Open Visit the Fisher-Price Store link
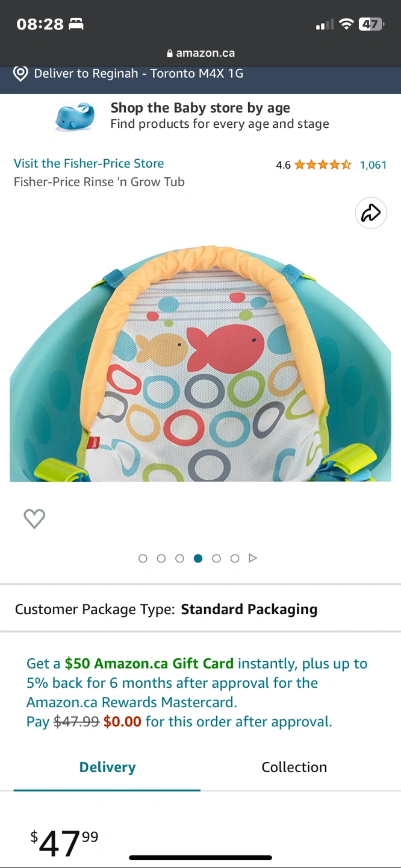The image size is (401, 868). [x=89, y=163]
